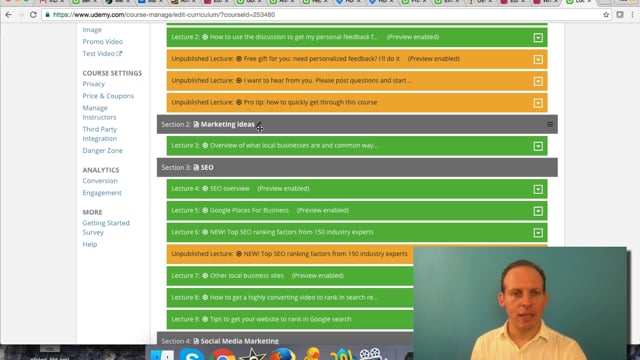Click the 'Section 2: Marketing Ideas' title
The width and height of the screenshot is (640, 360).
[208, 124]
